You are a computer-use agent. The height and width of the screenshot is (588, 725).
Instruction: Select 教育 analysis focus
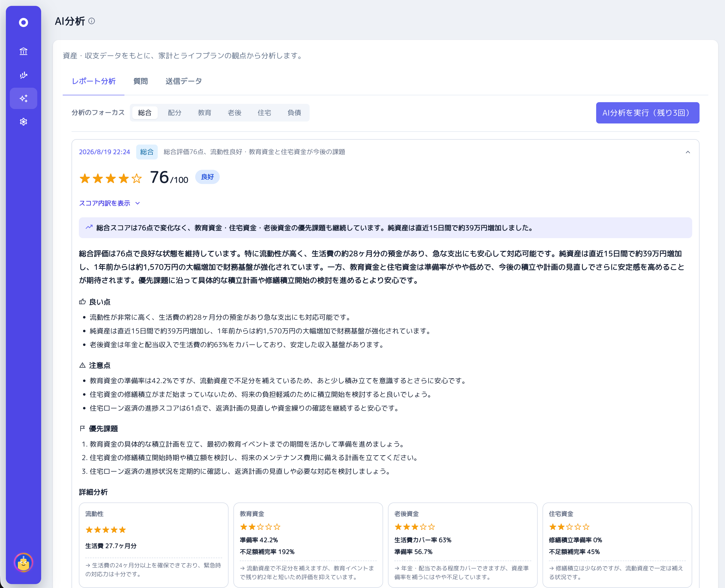[x=205, y=113]
